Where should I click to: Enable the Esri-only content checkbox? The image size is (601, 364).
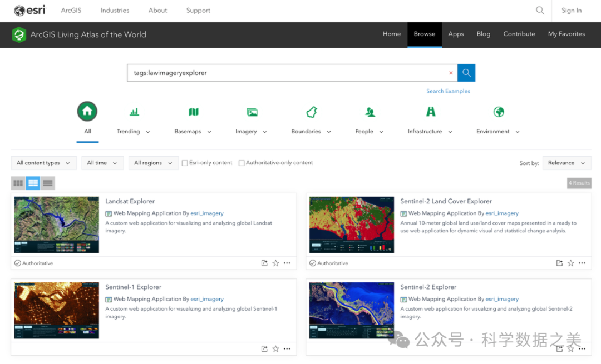pyautogui.click(x=185, y=163)
